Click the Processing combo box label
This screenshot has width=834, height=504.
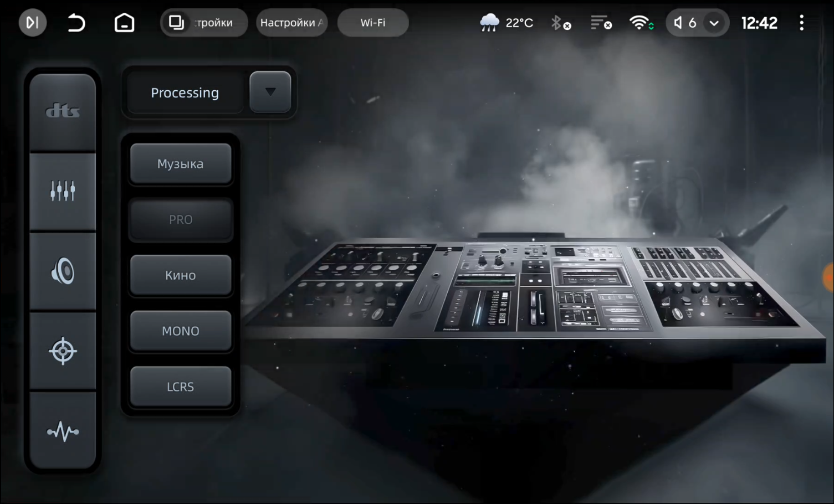(185, 93)
